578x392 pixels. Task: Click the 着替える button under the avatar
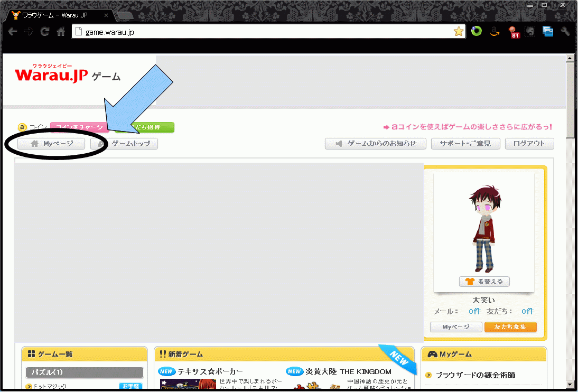pos(484,282)
